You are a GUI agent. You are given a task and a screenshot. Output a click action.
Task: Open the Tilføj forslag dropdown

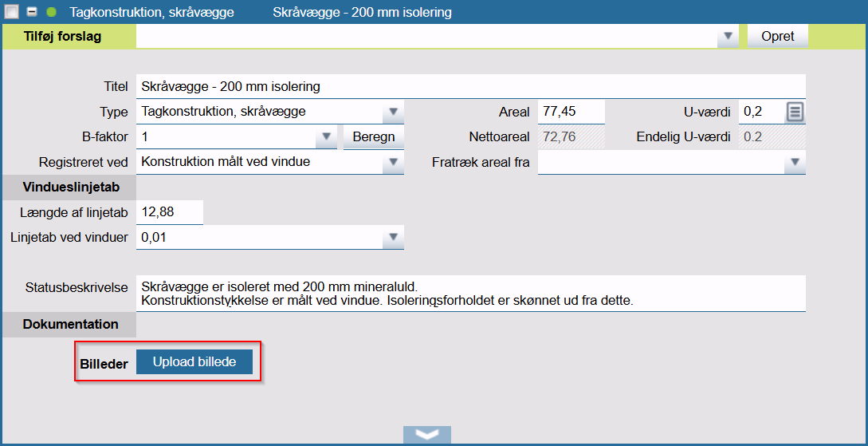point(727,37)
